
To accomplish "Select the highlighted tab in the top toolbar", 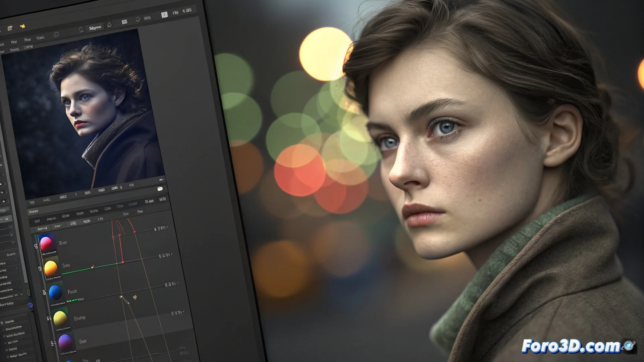I will [x=95, y=28].
